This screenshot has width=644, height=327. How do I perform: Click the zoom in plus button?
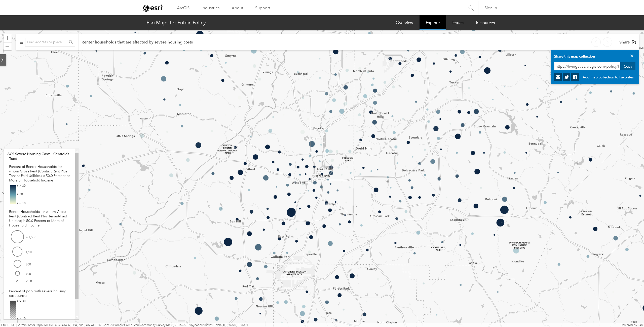[8, 38]
